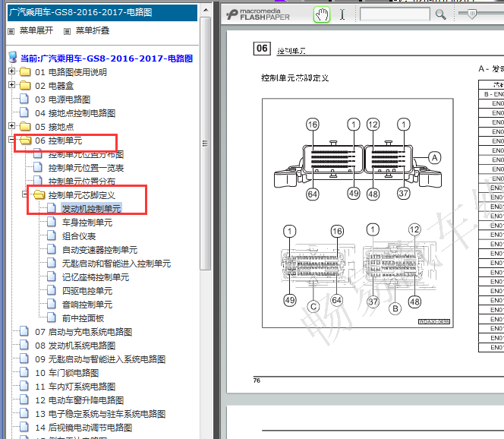Open 控制单元位置分布 page
The height and width of the screenshot is (439, 504).
point(82,182)
